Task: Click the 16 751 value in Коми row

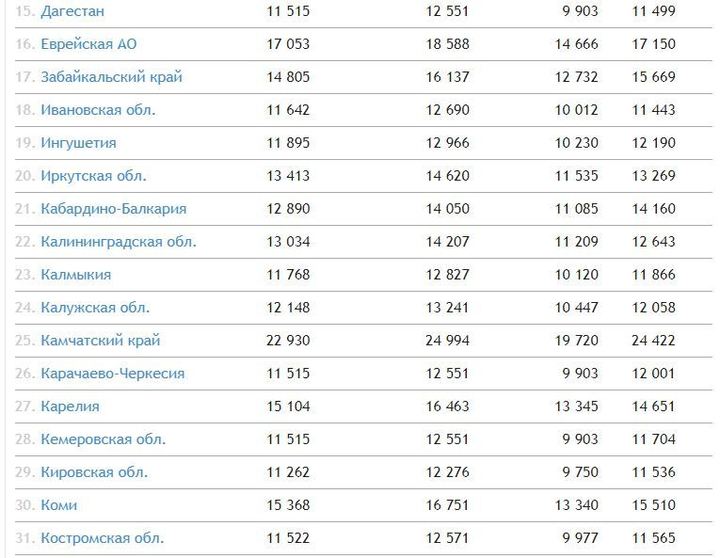Action: tap(447, 505)
